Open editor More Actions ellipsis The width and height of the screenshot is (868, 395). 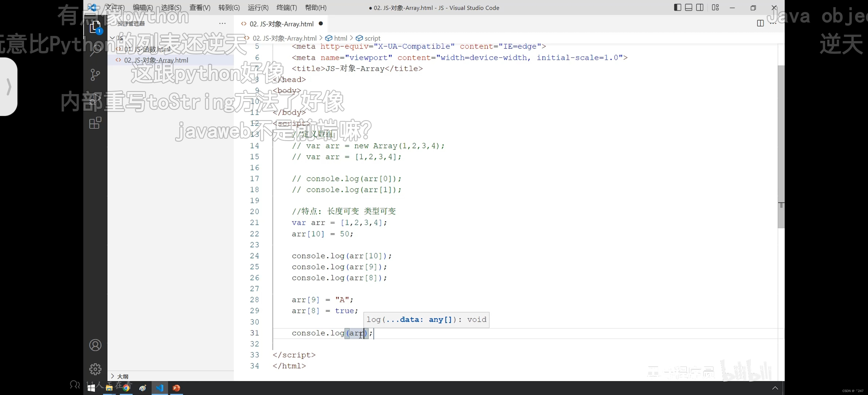click(x=773, y=23)
